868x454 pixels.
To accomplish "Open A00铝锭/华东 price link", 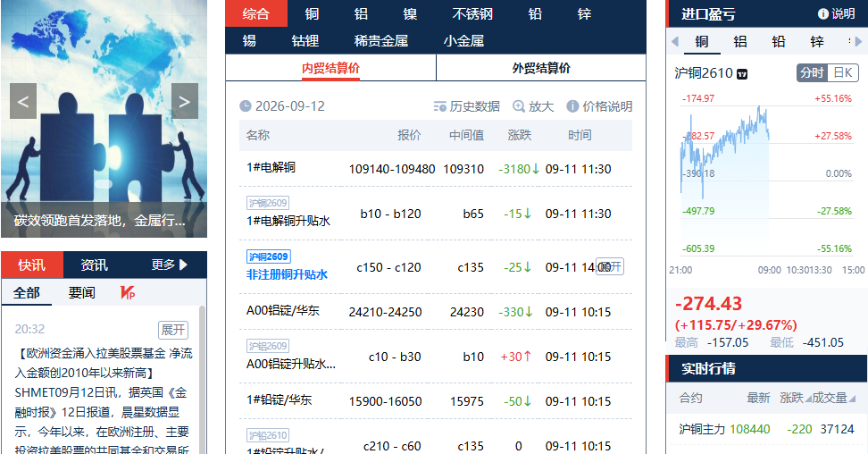I will tap(283, 311).
